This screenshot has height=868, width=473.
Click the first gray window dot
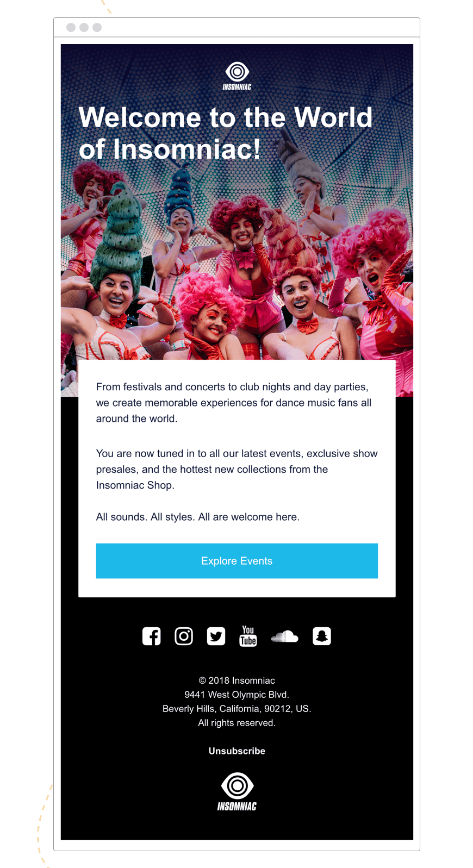pos(71,27)
